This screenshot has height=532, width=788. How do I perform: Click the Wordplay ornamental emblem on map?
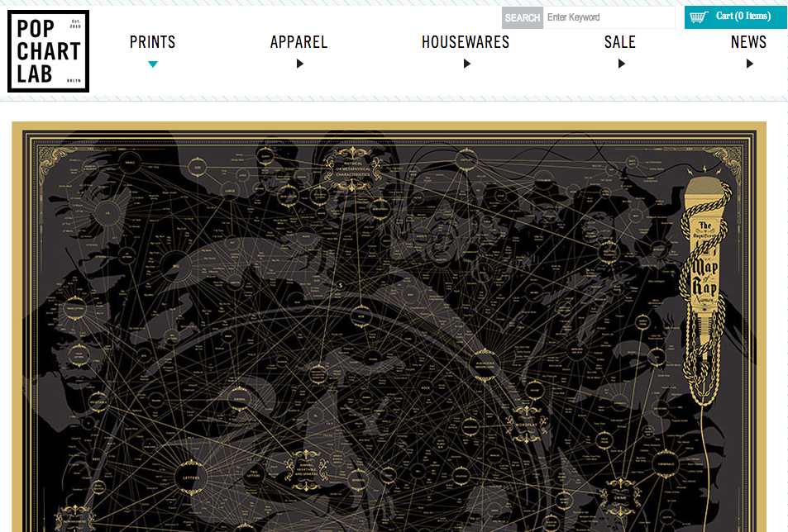click(x=526, y=425)
